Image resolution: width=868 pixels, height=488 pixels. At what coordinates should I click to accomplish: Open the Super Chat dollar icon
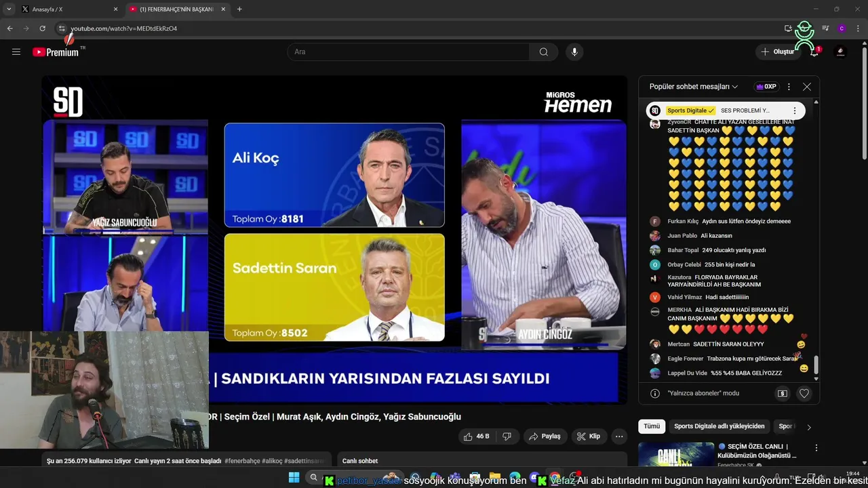pos(783,393)
